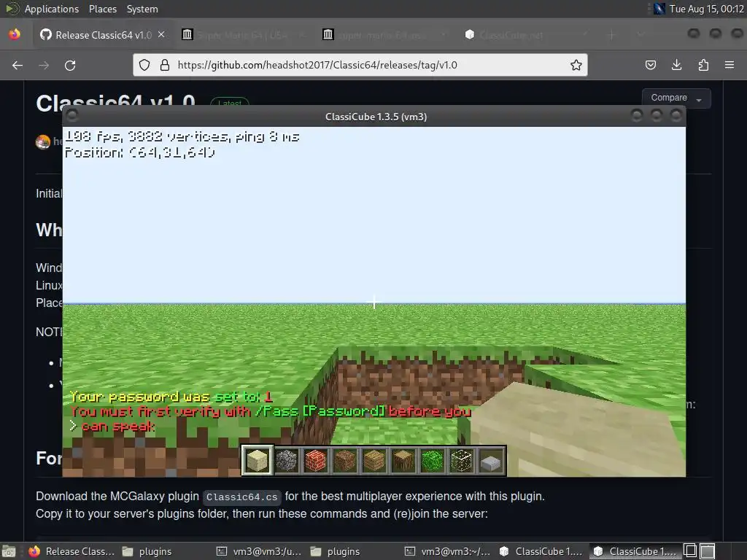Expand the Compare dropdown

[x=676, y=98]
